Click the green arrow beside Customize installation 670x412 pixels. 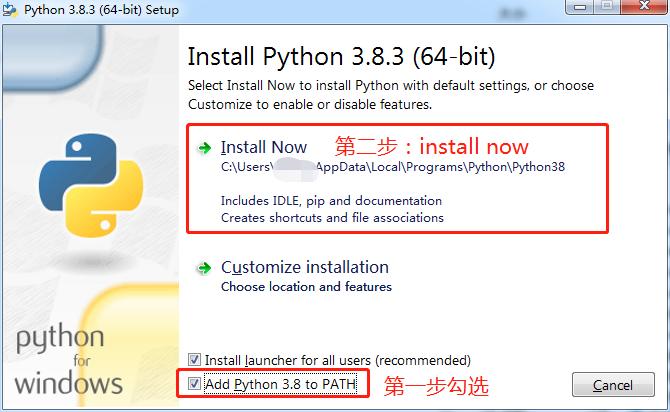tap(205, 268)
